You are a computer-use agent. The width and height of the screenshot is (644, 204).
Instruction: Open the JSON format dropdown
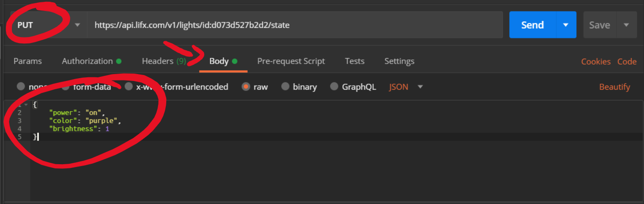pos(406,87)
